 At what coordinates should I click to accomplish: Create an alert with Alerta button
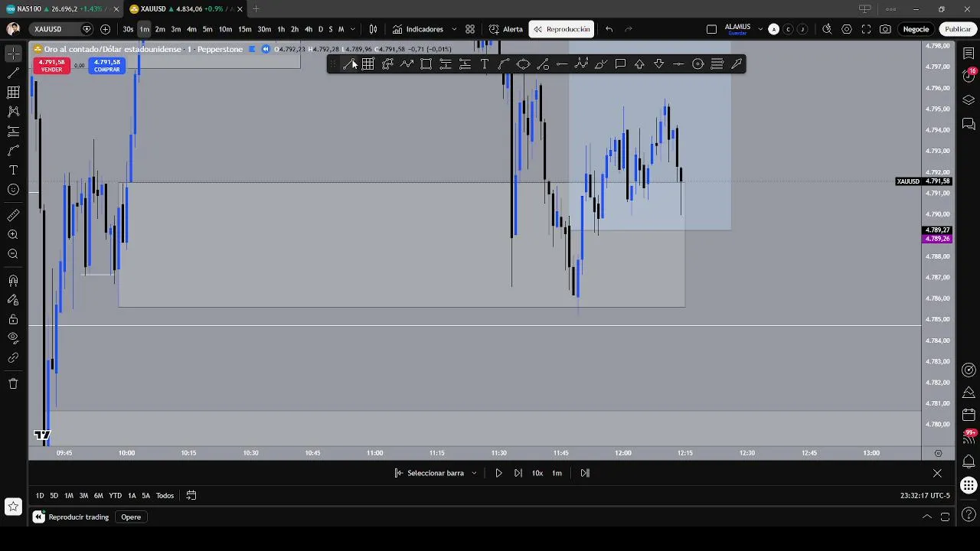[506, 29]
